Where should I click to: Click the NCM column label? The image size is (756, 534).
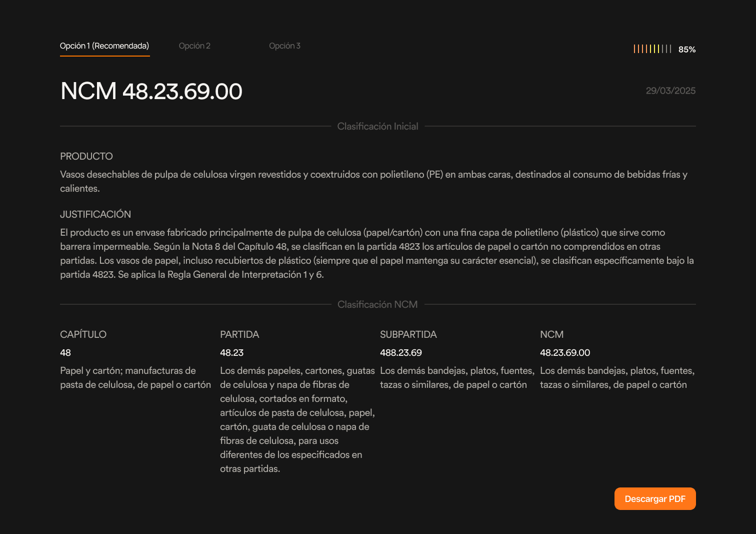pyautogui.click(x=552, y=335)
